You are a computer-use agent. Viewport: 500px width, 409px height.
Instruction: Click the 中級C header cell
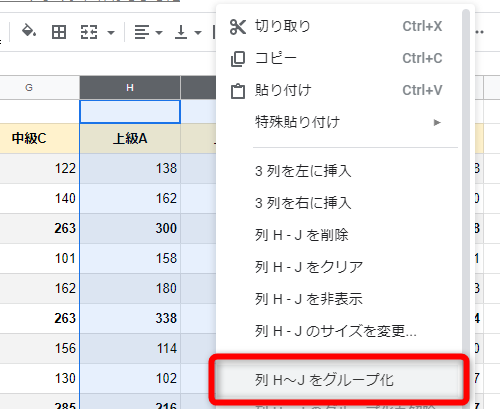coord(39,138)
